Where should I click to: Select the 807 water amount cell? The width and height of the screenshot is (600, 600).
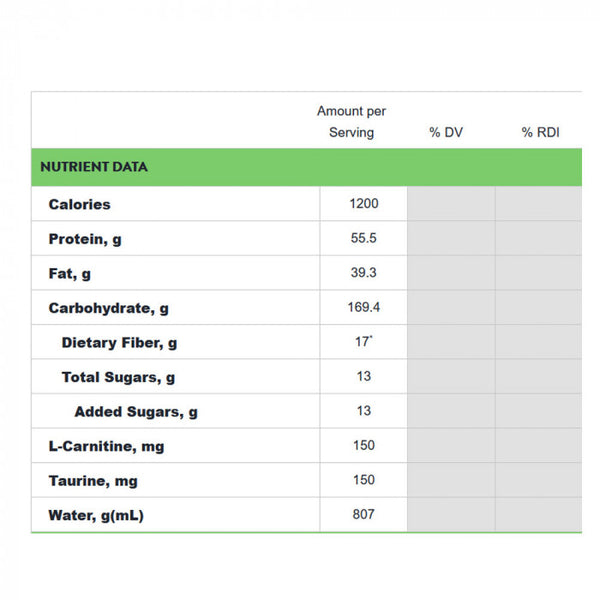[363, 514]
